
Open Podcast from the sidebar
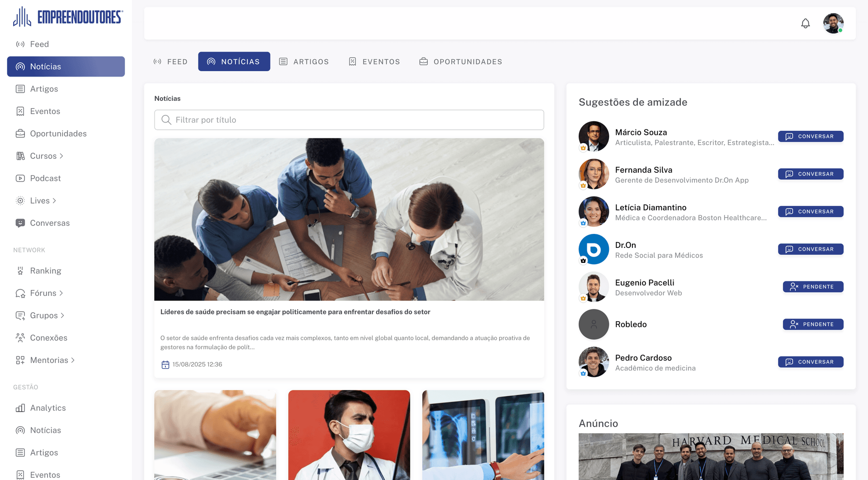click(x=45, y=178)
